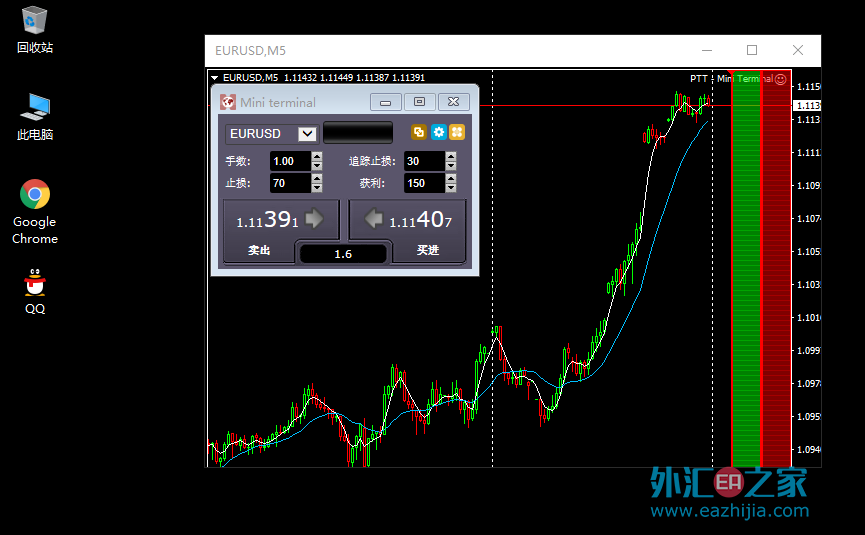
Task: Click the take profit field showing 150
Action: click(x=425, y=183)
